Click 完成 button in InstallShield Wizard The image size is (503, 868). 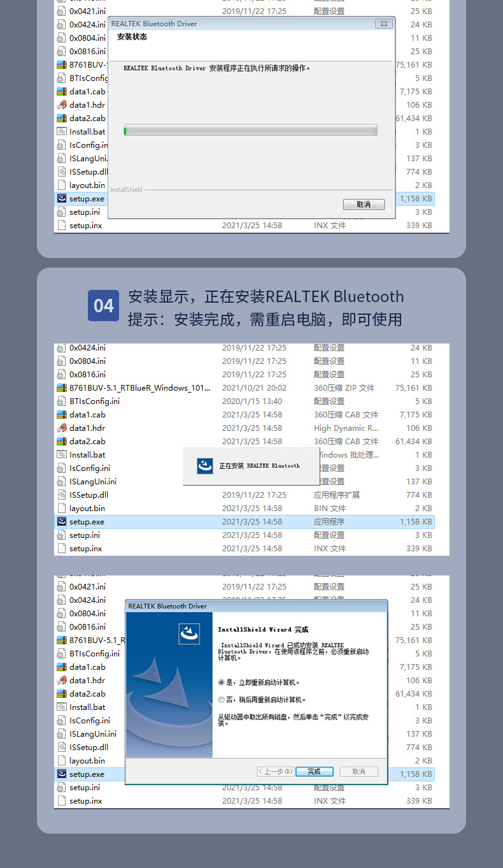[x=315, y=771]
